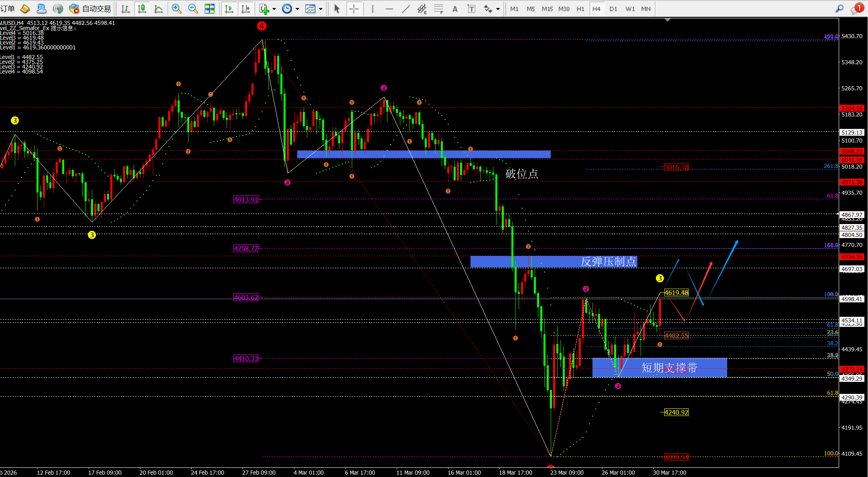The height and width of the screenshot is (477, 868).
Task: Switch to the D1 timeframe
Action: click(613, 8)
